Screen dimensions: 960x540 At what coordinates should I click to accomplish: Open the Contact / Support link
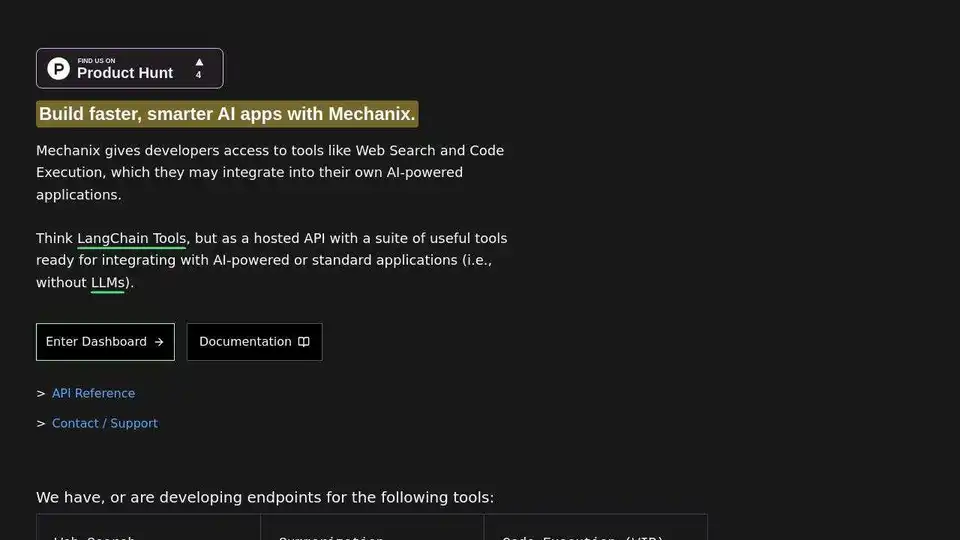(x=105, y=423)
